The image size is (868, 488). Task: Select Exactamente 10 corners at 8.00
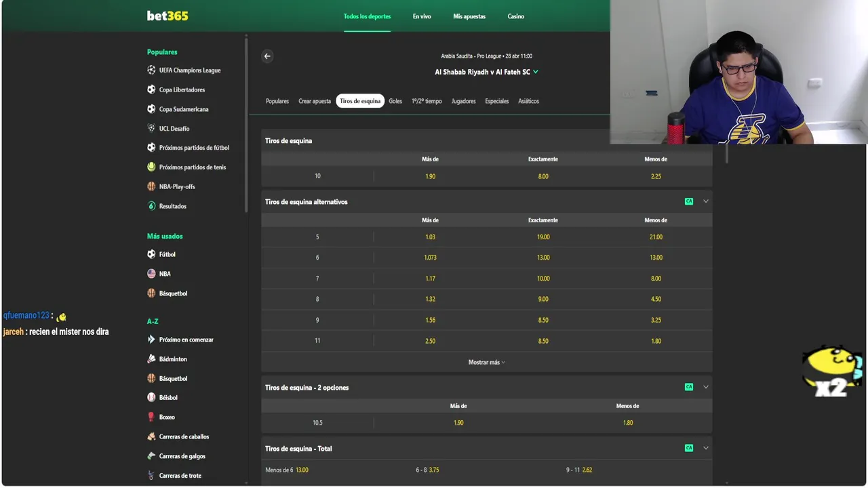(543, 176)
